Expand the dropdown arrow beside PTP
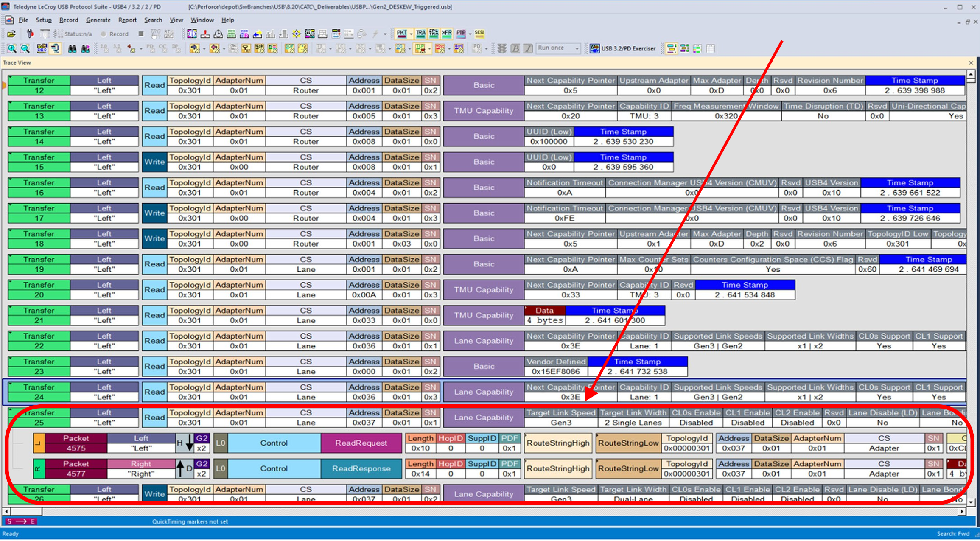The image size is (980, 541). pyautogui.click(x=470, y=34)
